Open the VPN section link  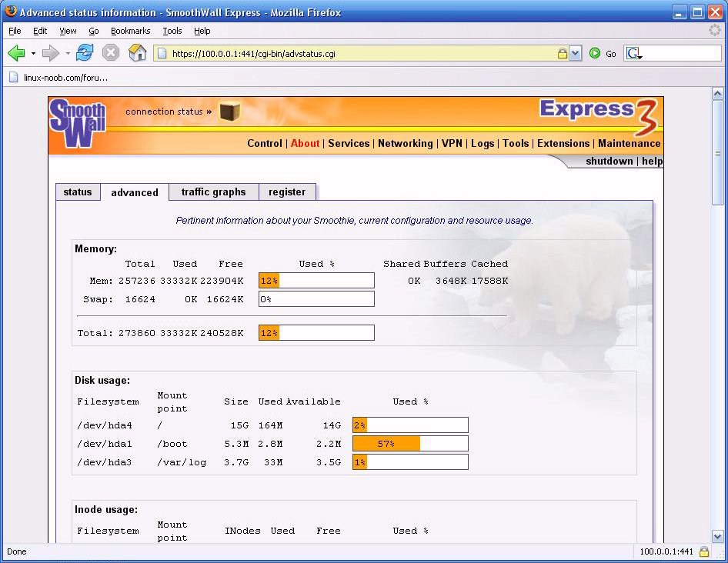[452, 143]
